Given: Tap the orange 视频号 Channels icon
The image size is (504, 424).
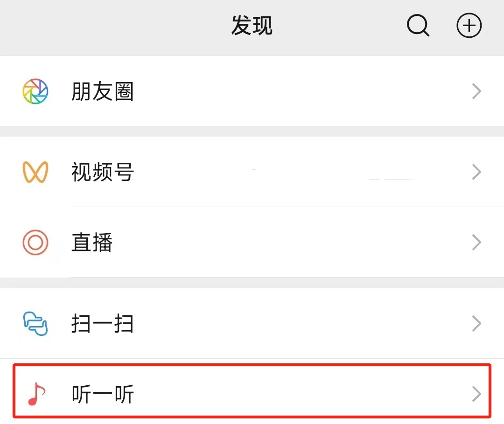Looking at the screenshot, I should coord(35,172).
